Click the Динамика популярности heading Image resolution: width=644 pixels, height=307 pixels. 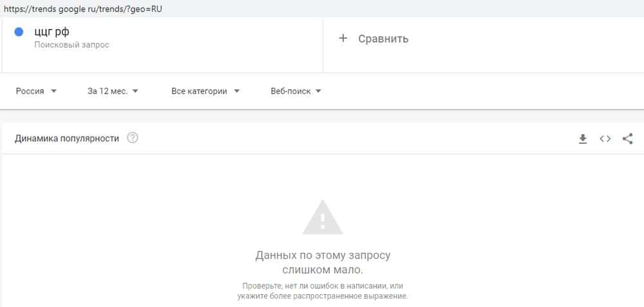[x=67, y=138]
